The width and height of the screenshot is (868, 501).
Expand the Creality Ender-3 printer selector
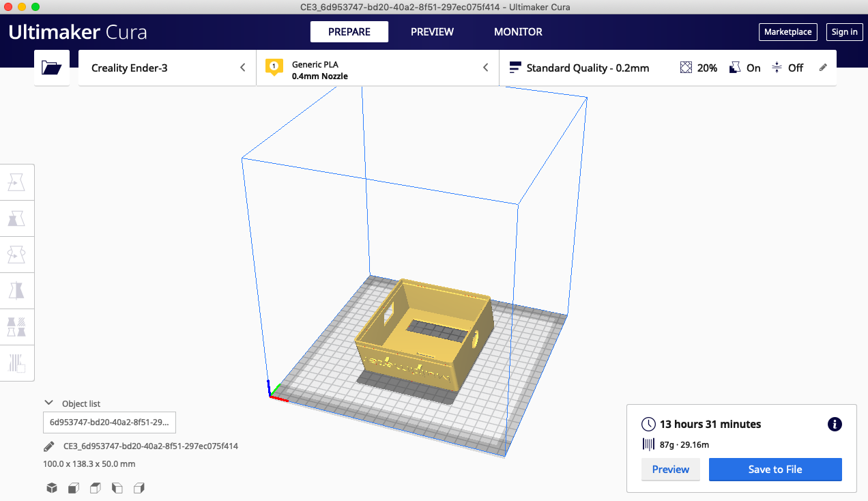pyautogui.click(x=167, y=68)
